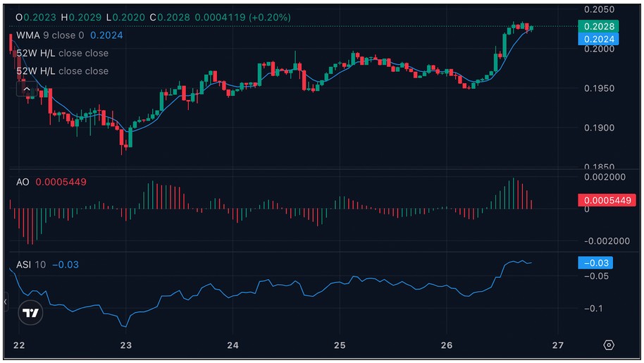The width and height of the screenshot is (644, 363).
Task: Select the first 52W H/L indicator label
Action: coord(62,53)
